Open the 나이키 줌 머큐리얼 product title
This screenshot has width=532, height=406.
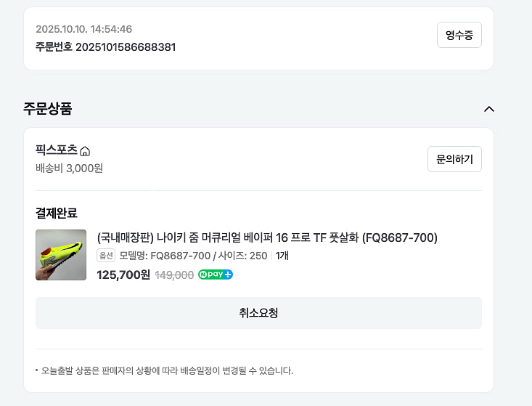pos(266,238)
